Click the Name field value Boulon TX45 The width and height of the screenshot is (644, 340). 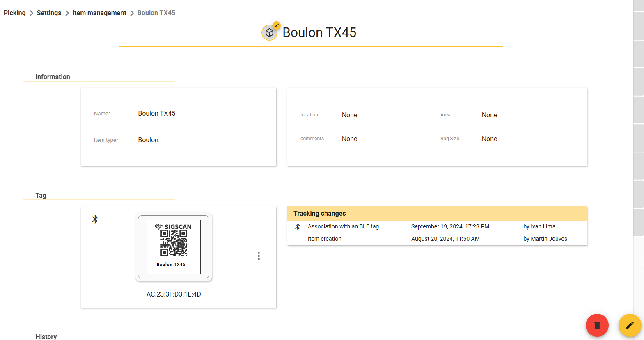click(x=157, y=113)
